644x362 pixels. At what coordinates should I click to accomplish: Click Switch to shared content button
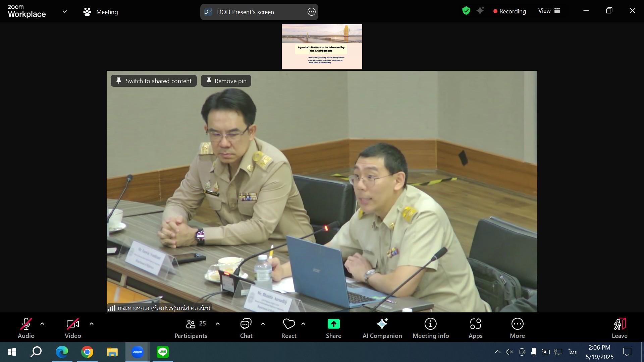coord(154,81)
